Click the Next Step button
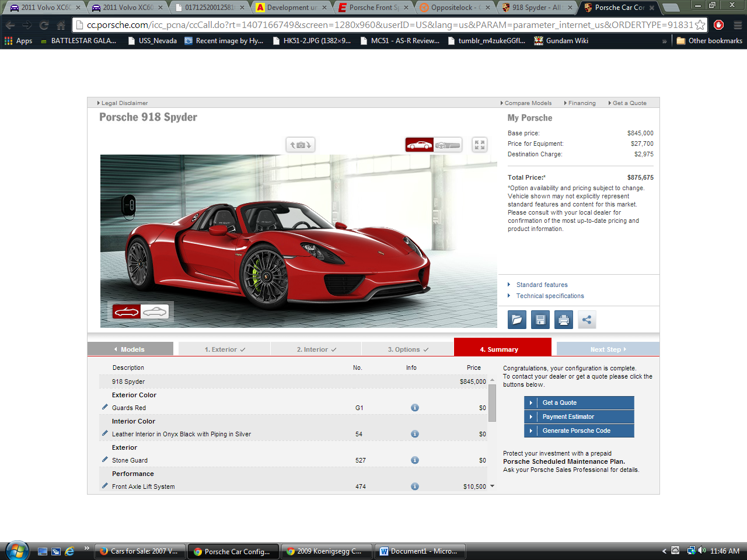This screenshot has width=747, height=560. coord(608,349)
